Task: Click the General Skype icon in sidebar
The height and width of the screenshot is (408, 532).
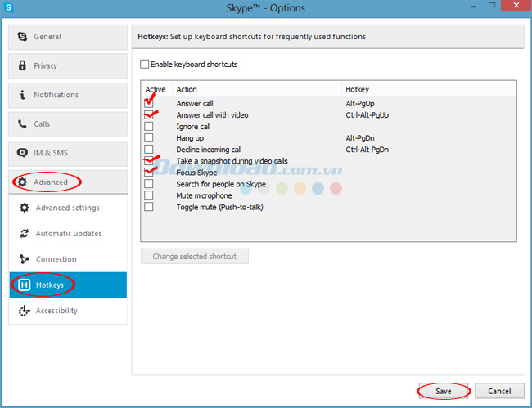Action: click(x=22, y=37)
